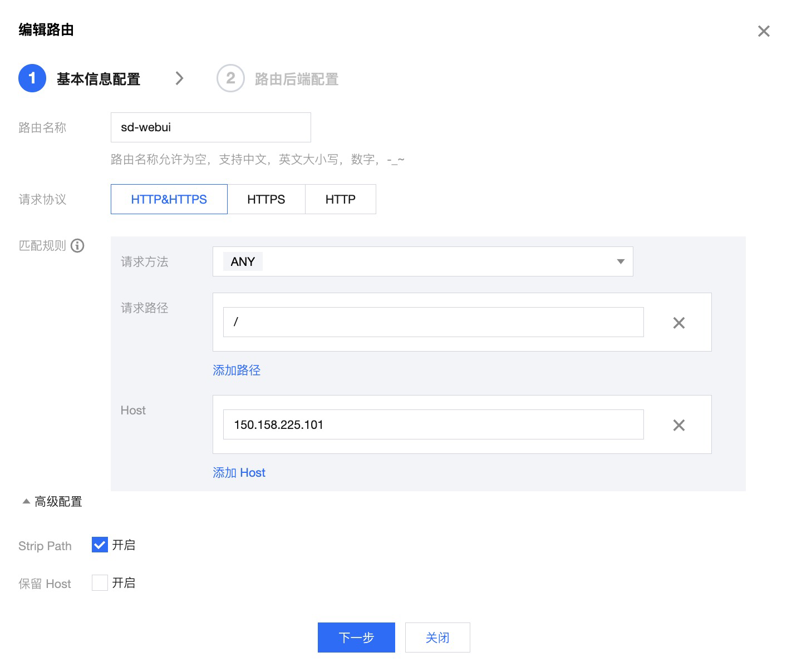Select the 基本信息配置 step label

(x=99, y=79)
